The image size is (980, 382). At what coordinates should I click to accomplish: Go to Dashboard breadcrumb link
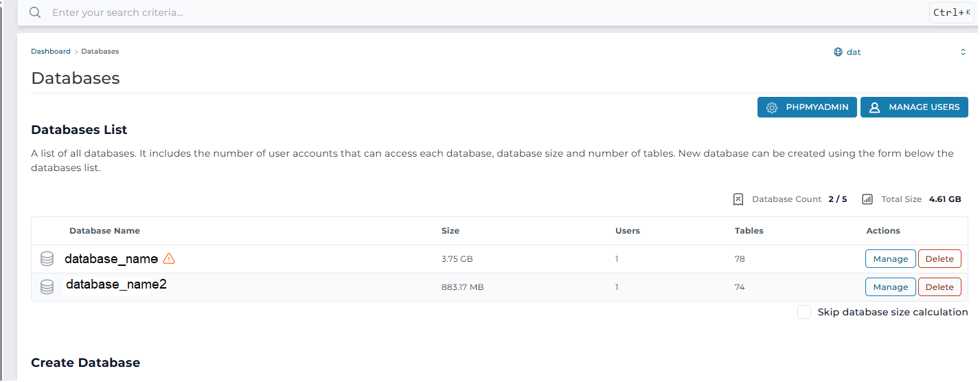point(51,52)
